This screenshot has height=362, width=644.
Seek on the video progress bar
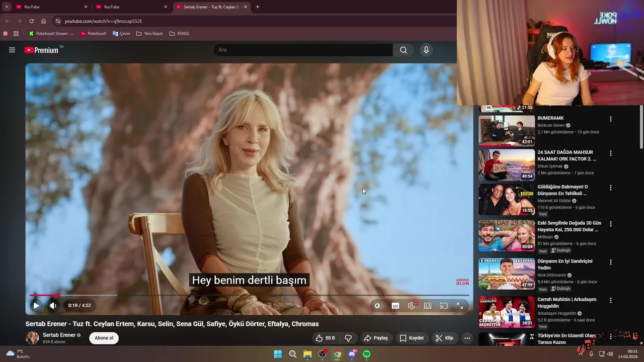pos(249,295)
